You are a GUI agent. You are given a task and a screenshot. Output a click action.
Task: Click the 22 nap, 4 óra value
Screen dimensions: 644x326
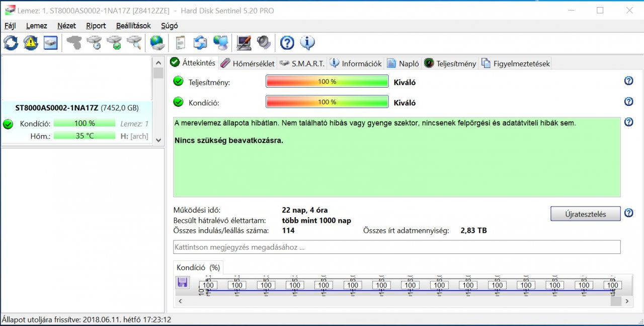pos(305,210)
